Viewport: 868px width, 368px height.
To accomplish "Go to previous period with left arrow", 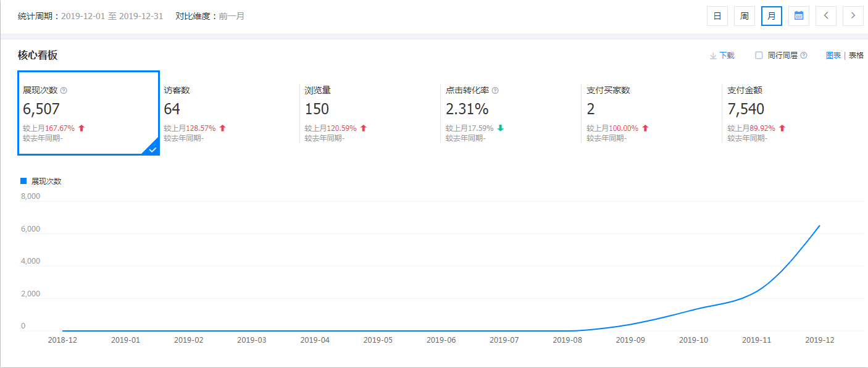I will click(x=826, y=16).
